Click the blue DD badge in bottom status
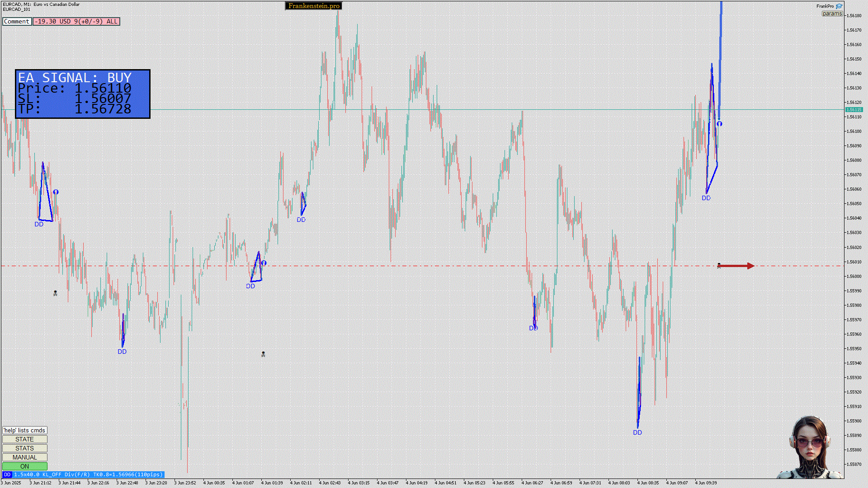The width and height of the screenshot is (868, 488). 7,474
